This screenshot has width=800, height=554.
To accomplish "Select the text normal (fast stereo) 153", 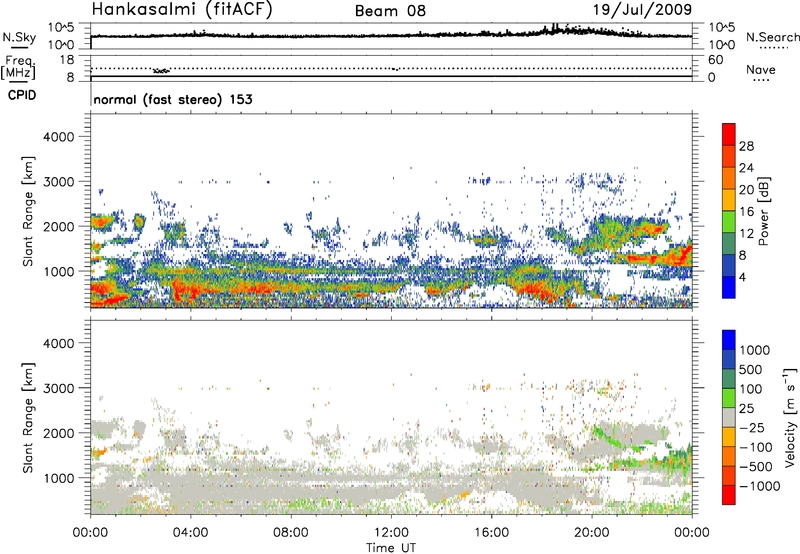I will click(173, 99).
